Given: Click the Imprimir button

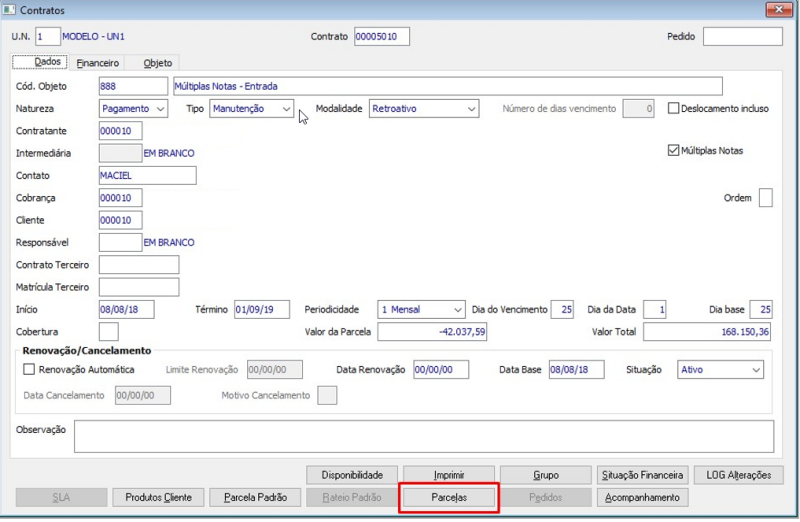Looking at the screenshot, I should (449, 475).
